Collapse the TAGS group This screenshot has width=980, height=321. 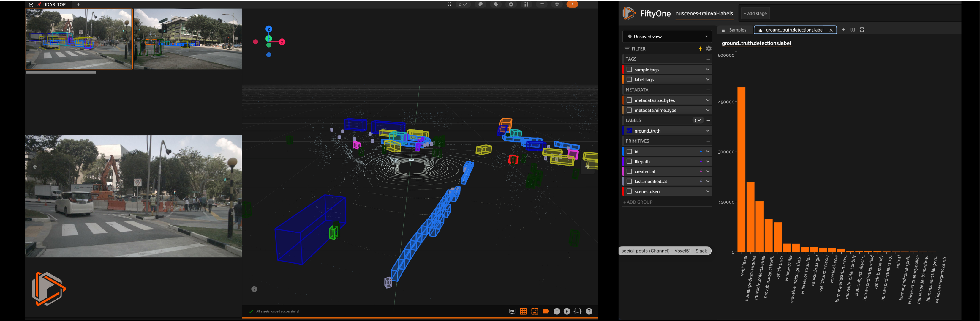708,59
